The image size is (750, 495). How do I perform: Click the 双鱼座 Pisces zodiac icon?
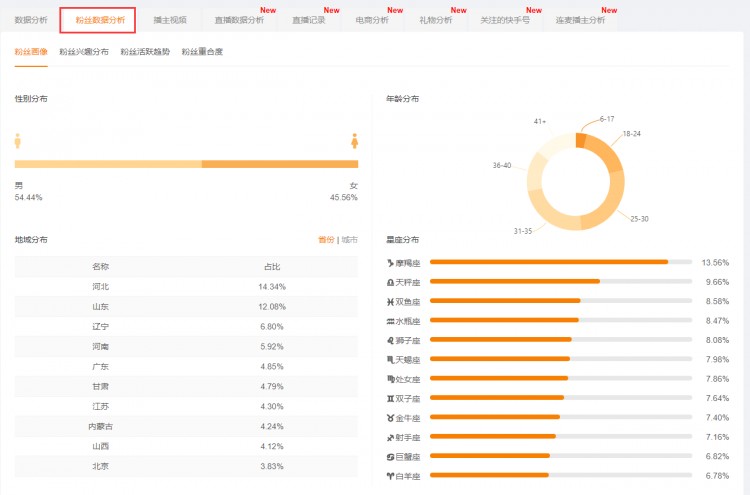click(390, 301)
